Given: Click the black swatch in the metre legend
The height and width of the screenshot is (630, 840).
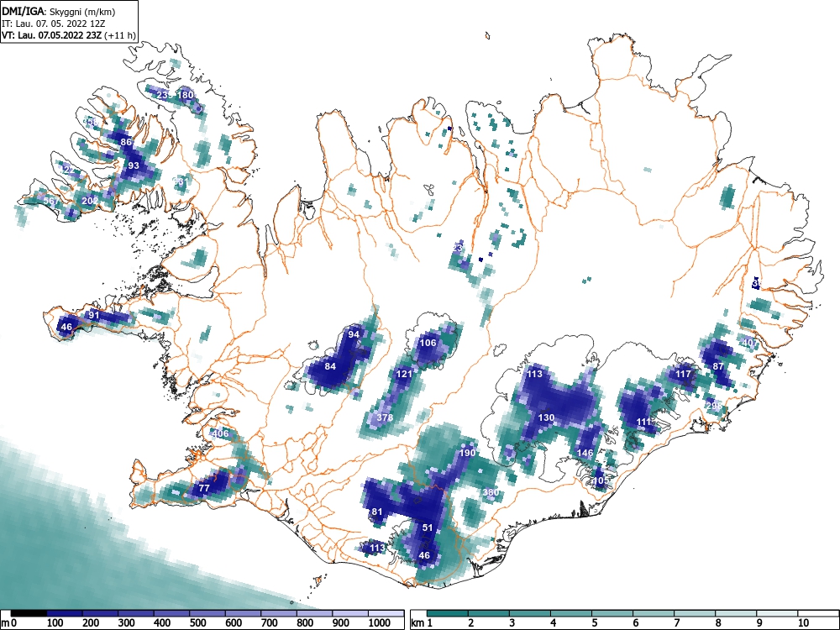Looking at the screenshot, I should pyautogui.click(x=29, y=613).
